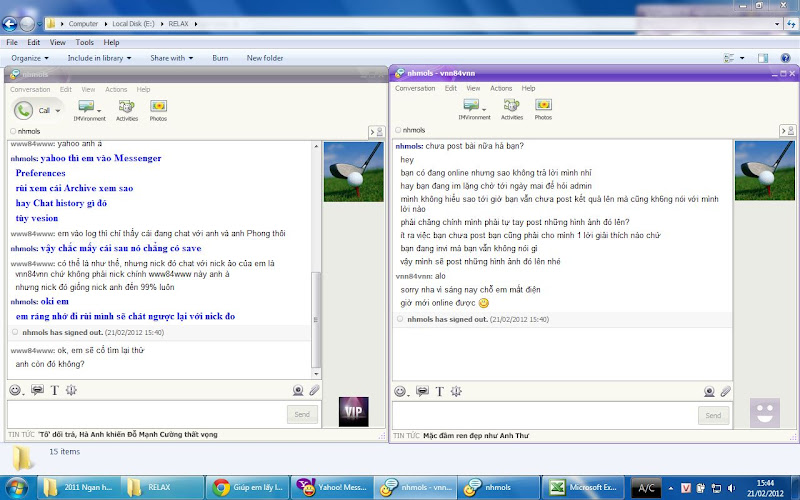Open Help menu in right chat window
Viewport: 800px width, 500px height.
coord(529,88)
